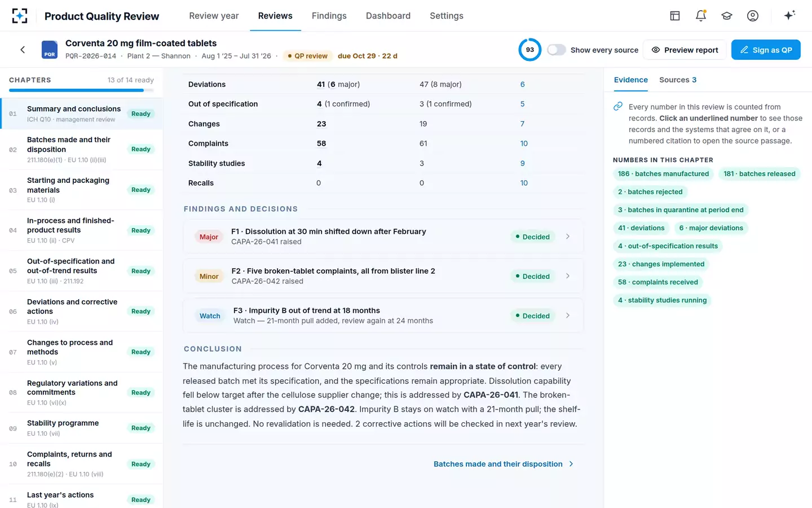Screen dimensions: 812x508
Task: Click the due Oct 29 · 22 d label
Action: (368, 56)
